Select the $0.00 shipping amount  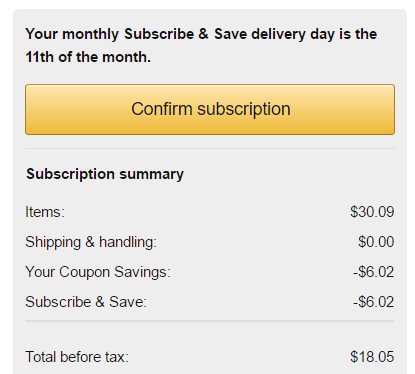376,242
